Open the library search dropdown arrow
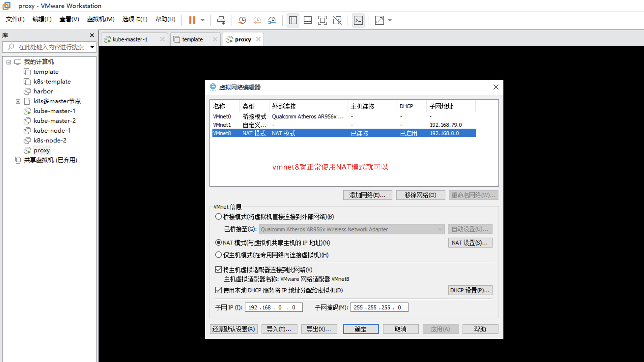The image size is (644, 362). click(92, 47)
